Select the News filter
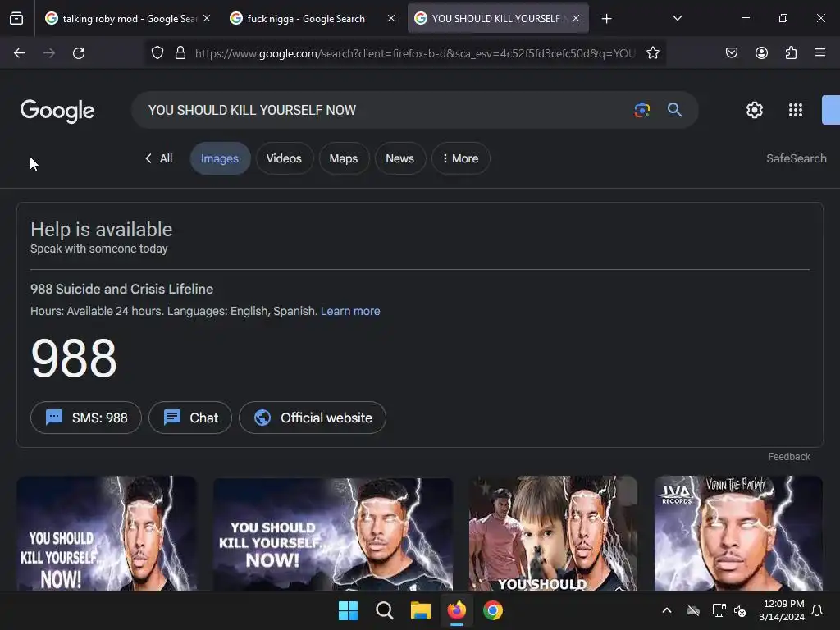 399,158
